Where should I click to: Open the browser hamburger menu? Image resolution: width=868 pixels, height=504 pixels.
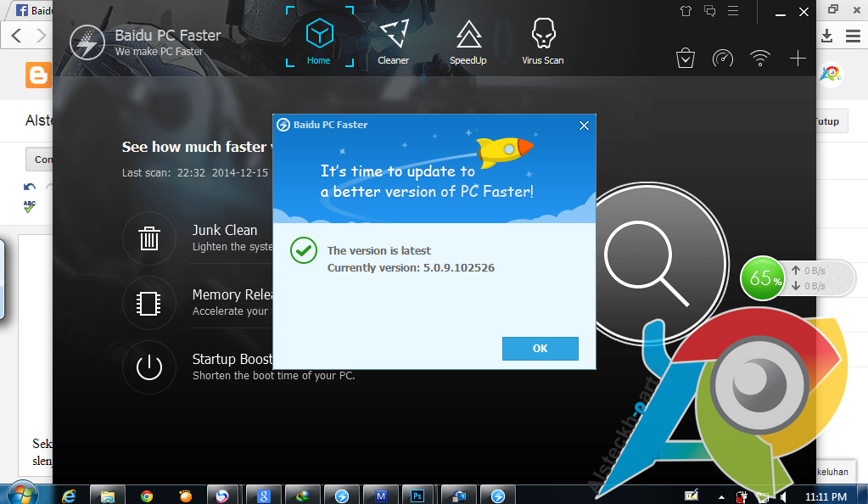[853, 36]
